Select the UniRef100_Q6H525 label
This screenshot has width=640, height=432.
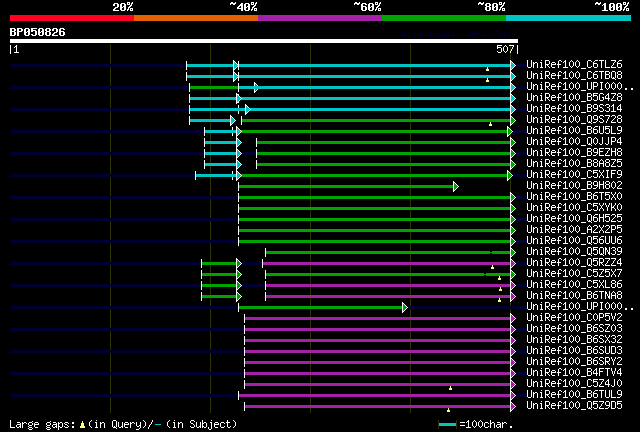point(574,218)
